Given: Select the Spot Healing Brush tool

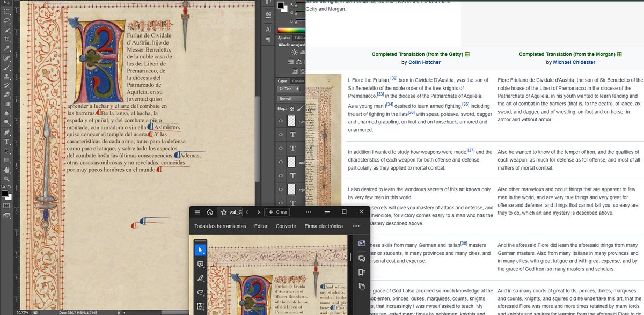Looking at the screenshot, I should 7,58.
